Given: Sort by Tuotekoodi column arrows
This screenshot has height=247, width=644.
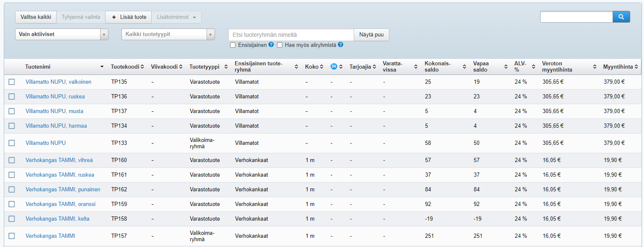Looking at the screenshot, I should [x=142, y=67].
